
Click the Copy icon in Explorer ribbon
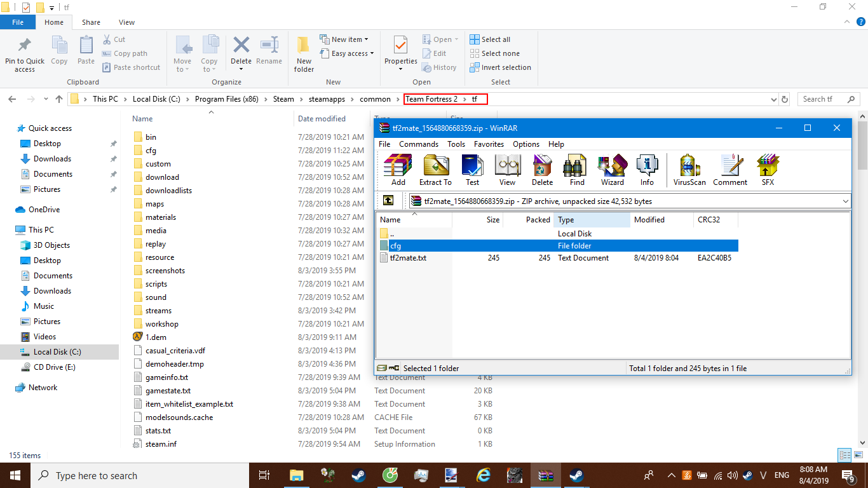[x=59, y=51]
